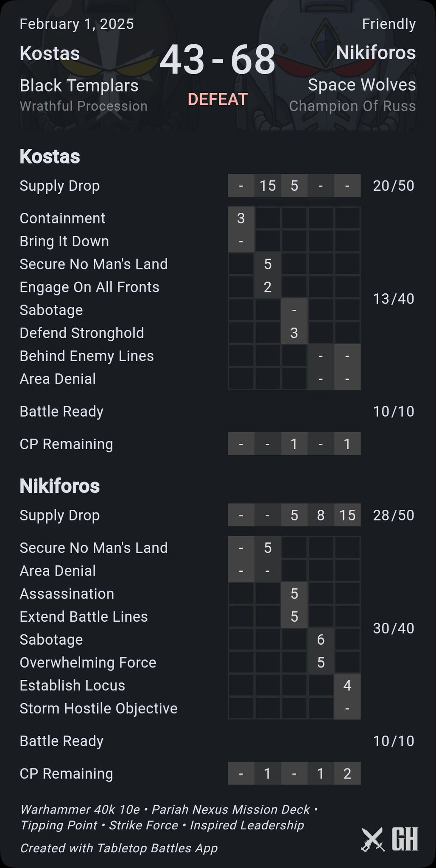
Task: Select the 43 - 68 final score
Action: [217, 59]
